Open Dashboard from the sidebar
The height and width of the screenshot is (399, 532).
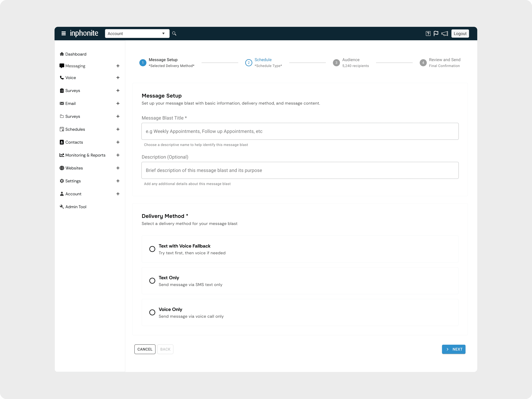[x=76, y=54]
